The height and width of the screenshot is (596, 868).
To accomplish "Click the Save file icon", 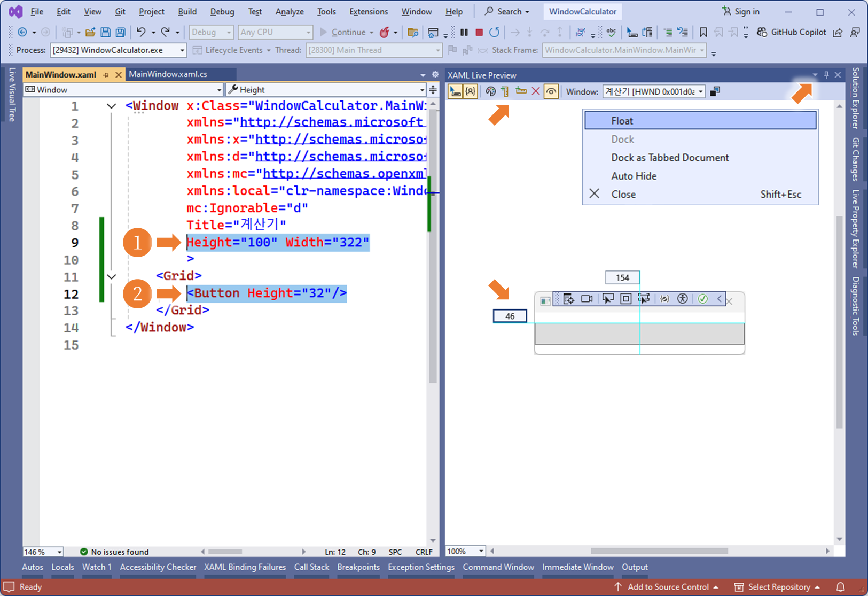I will coord(105,32).
